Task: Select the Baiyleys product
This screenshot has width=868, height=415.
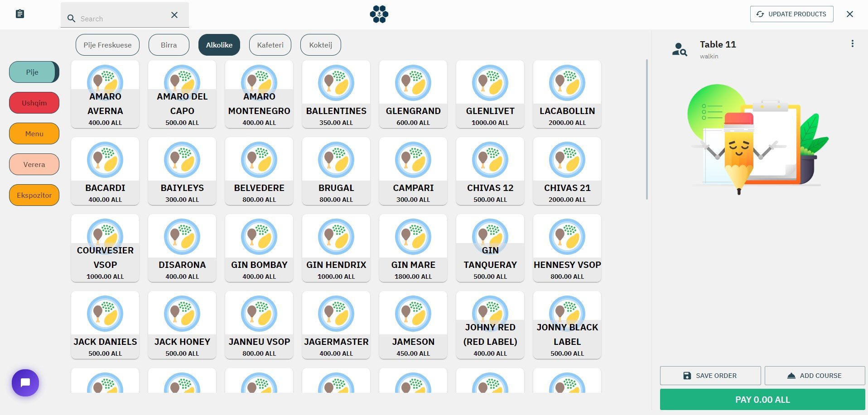Action: tap(182, 171)
